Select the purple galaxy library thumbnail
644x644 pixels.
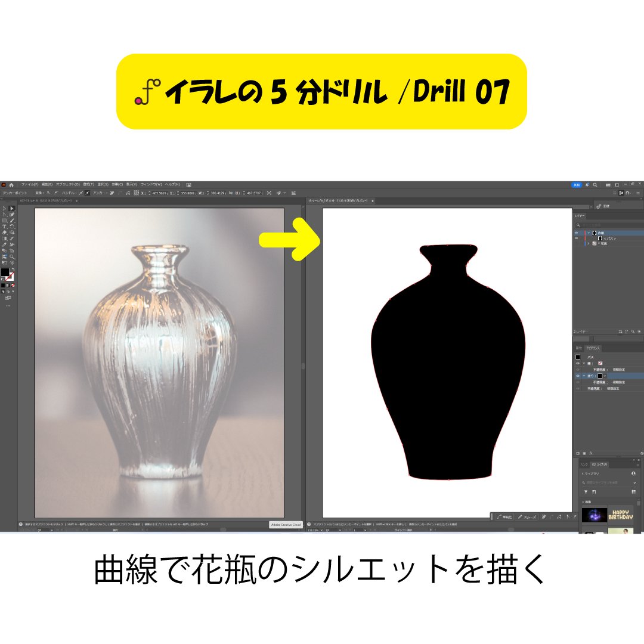pyautogui.click(x=594, y=515)
